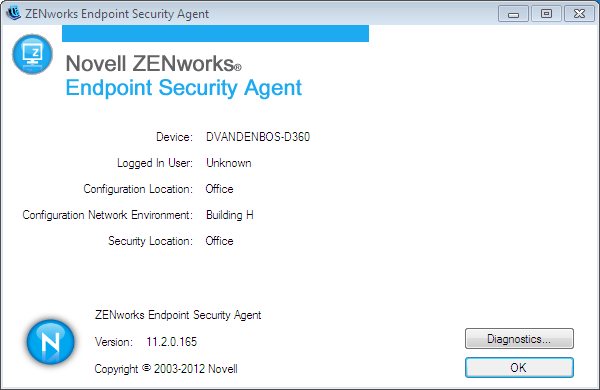Viewport: 600px width, 390px height.
Task: Click the window title bar text
Action: tap(117, 14)
